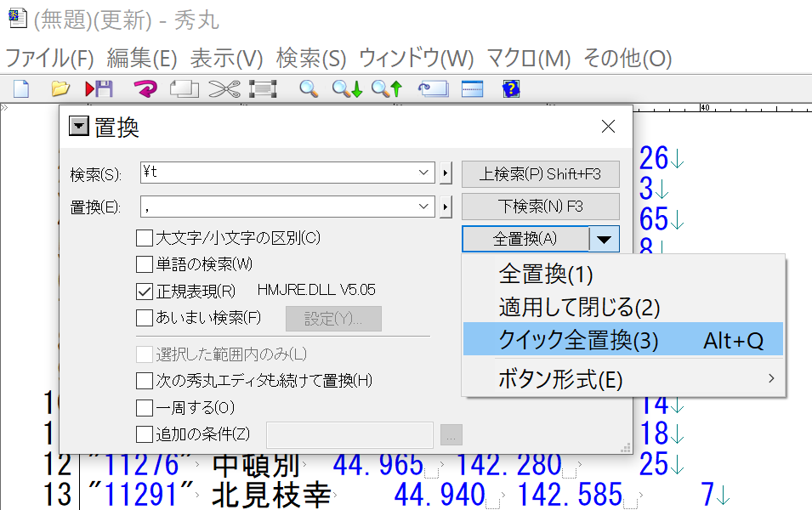Viewport: 812px width, 510px height.
Task: Choose 適用して閉じる(2) menu entry
Action: point(623,307)
